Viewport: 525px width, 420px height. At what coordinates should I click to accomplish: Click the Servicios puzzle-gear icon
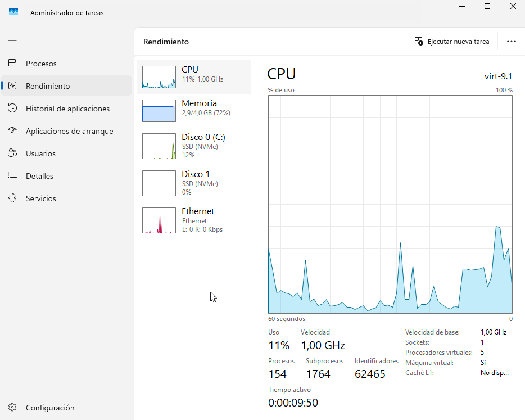[x=12, y=198]
